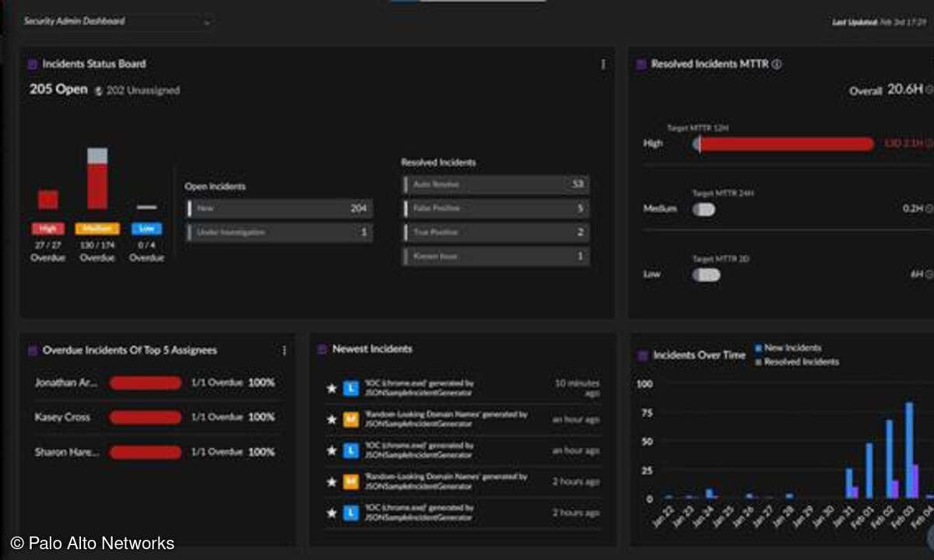Click the High severity MTTR red progress bar
Screen dimensions: 934x560
pyautogui.click(x=783, y=144)
